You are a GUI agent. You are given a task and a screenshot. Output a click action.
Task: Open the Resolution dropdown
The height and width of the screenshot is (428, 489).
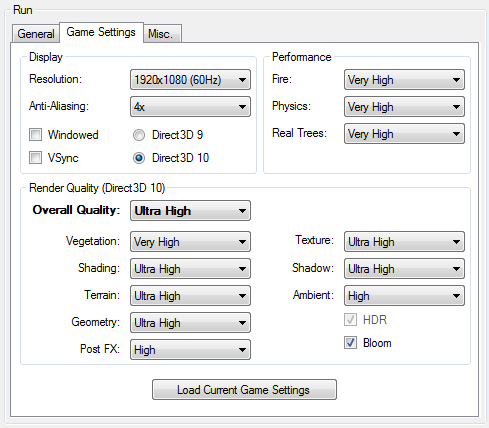coord(190,80)
